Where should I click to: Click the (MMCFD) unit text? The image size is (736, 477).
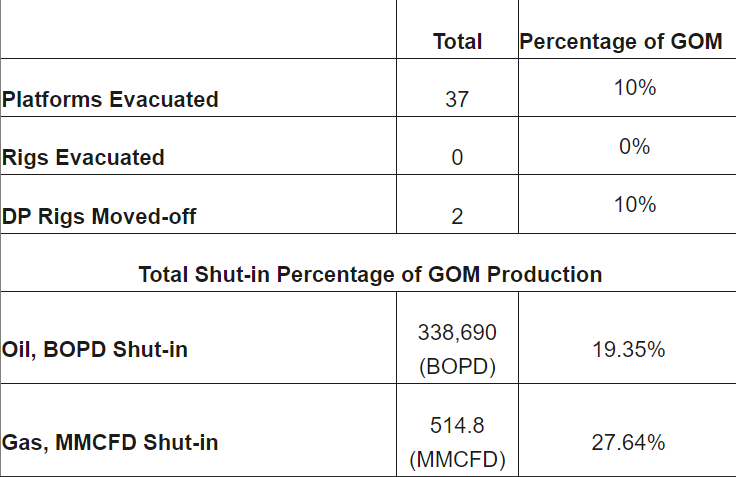pyautogui.click(x=457, y=459)
